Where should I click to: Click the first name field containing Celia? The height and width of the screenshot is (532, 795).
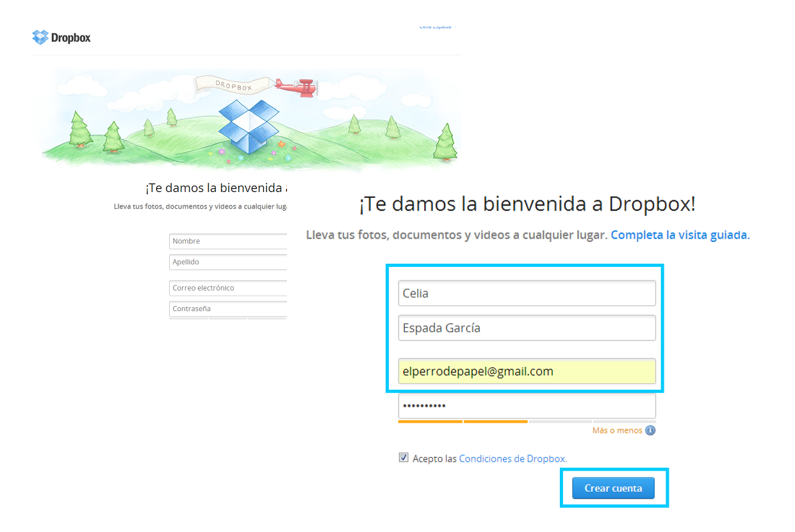pos(527,293)
